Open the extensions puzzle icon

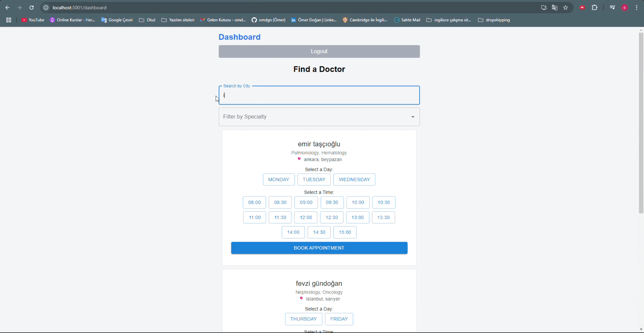coord(594,8)
